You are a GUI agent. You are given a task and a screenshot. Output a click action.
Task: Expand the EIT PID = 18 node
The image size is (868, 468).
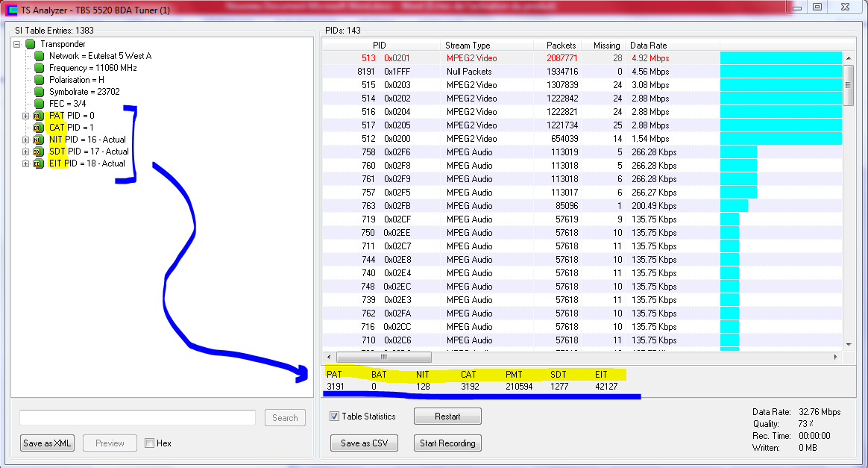[x=25, y=163]
